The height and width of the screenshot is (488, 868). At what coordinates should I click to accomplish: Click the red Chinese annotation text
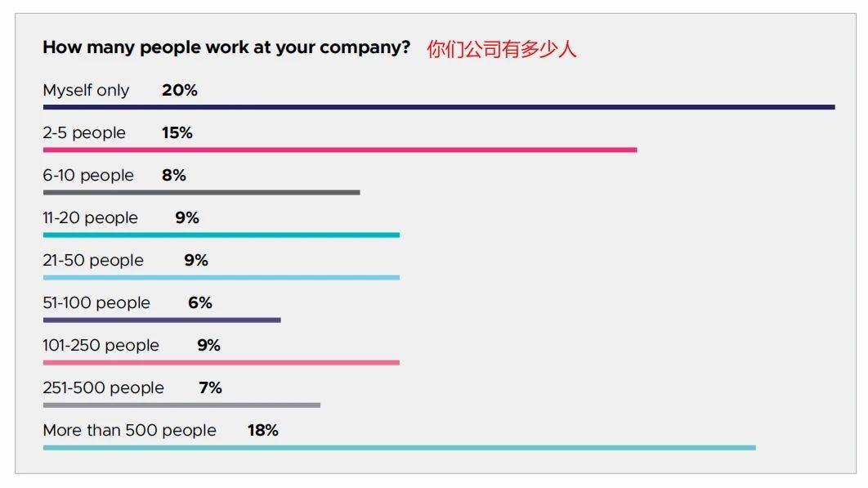tap(501, 49)
